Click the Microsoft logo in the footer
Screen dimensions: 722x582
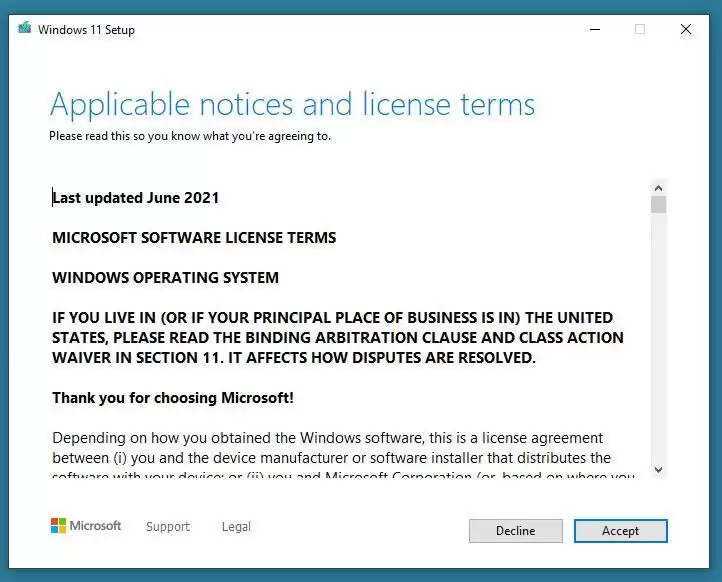point(86,526)
